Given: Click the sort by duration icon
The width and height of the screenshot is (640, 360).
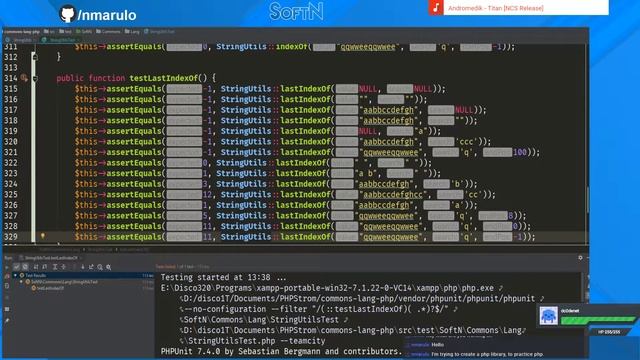Looking at the screenshot, I should click(x=45, y=267).
